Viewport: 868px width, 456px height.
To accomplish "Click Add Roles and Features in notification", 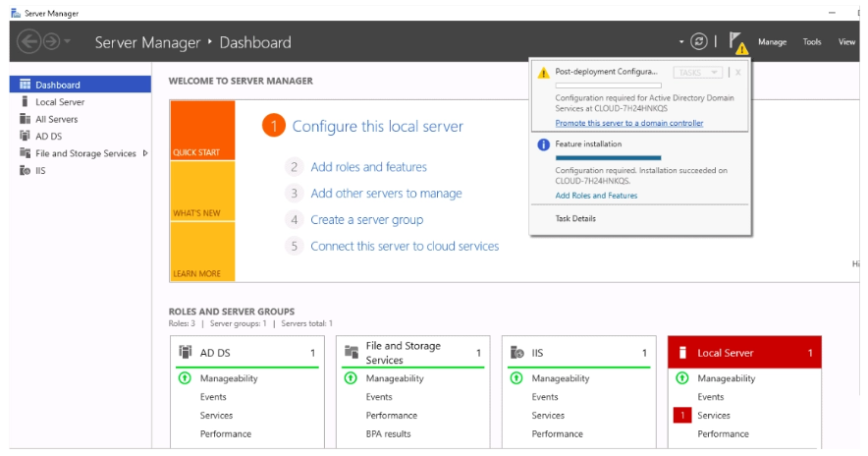I will tap(596, 196).
